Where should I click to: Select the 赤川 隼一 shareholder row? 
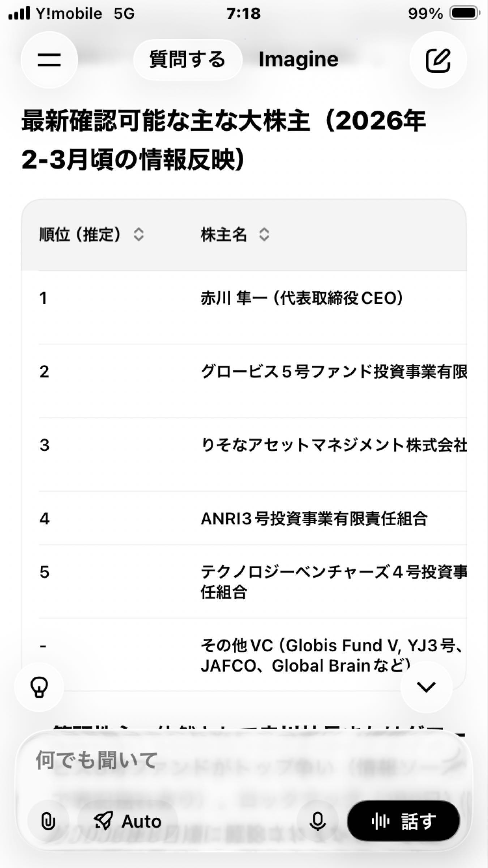coord(301,299)
